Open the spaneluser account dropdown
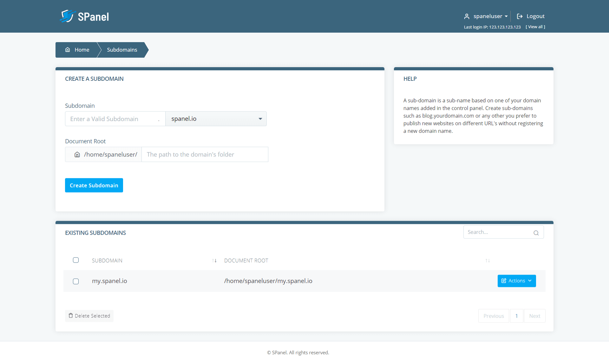 click(x=490, y=16)
